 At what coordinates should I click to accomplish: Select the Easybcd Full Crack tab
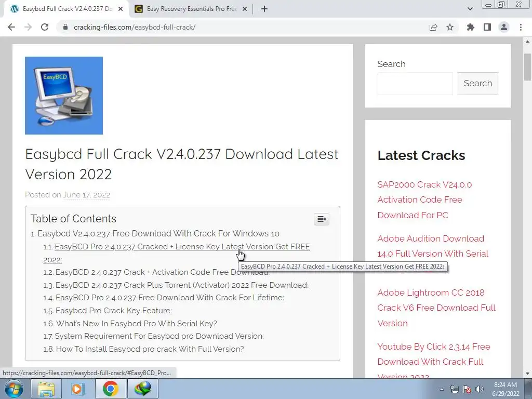pyautogui.click(x=66, y=9)
